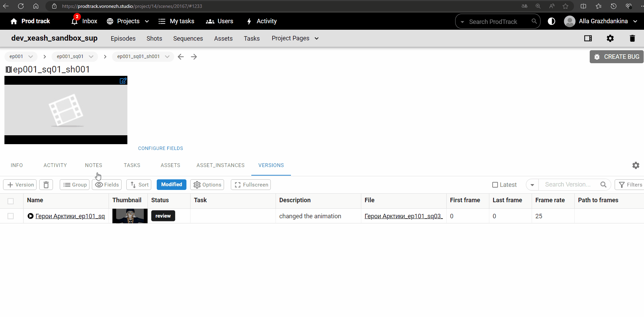This screenshot has height=317, width=644.
Task: Select the Герои Арктики version row checkbox
Action: point(11,216)
